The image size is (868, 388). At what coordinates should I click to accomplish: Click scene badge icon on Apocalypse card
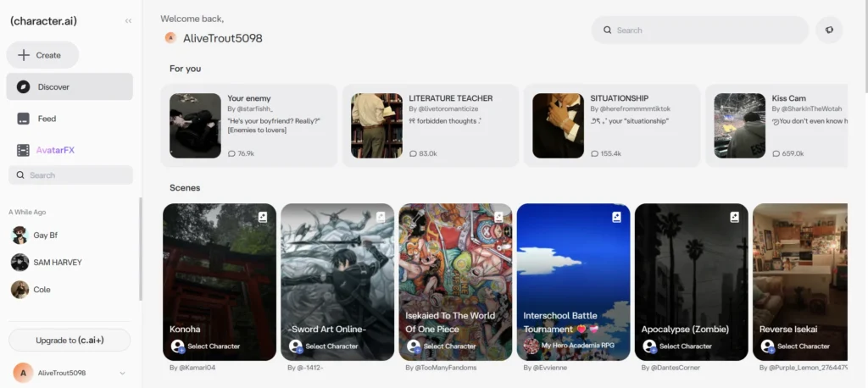735,217
